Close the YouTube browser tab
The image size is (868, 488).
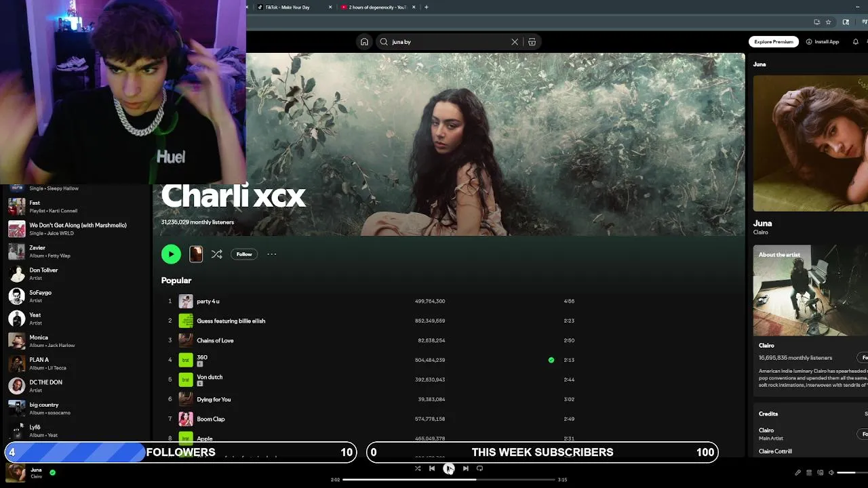[414, 7]
